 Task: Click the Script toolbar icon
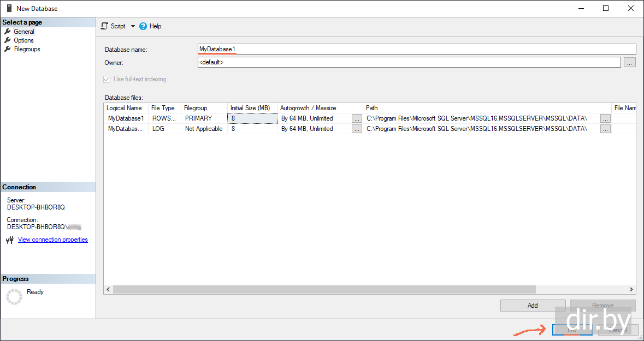[x=105, y=26]
